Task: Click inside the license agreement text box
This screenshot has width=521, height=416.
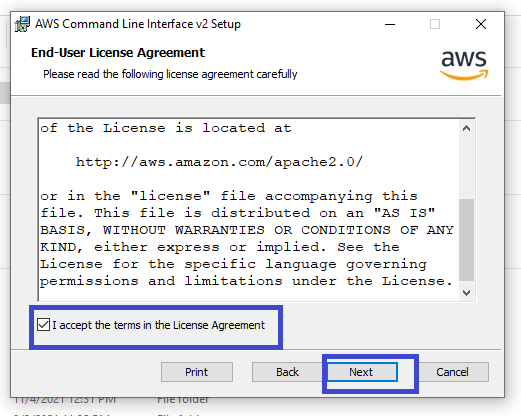Action: 249,210
